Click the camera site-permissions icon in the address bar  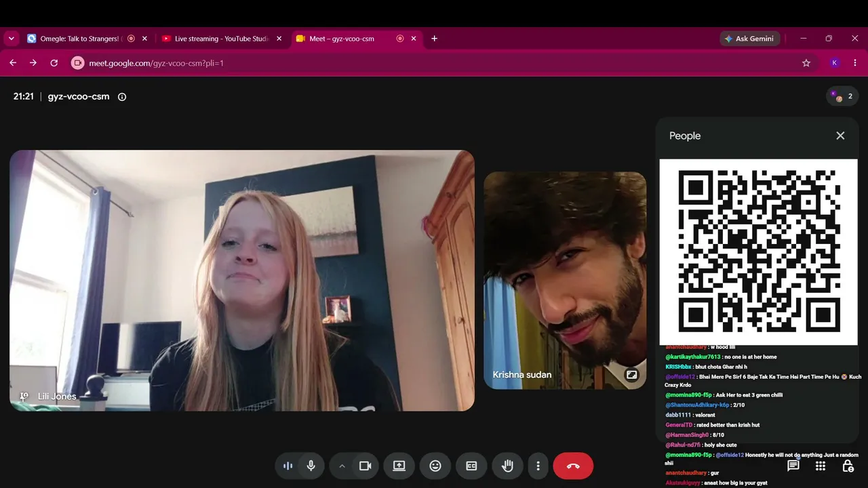click(x=77, y=63)
